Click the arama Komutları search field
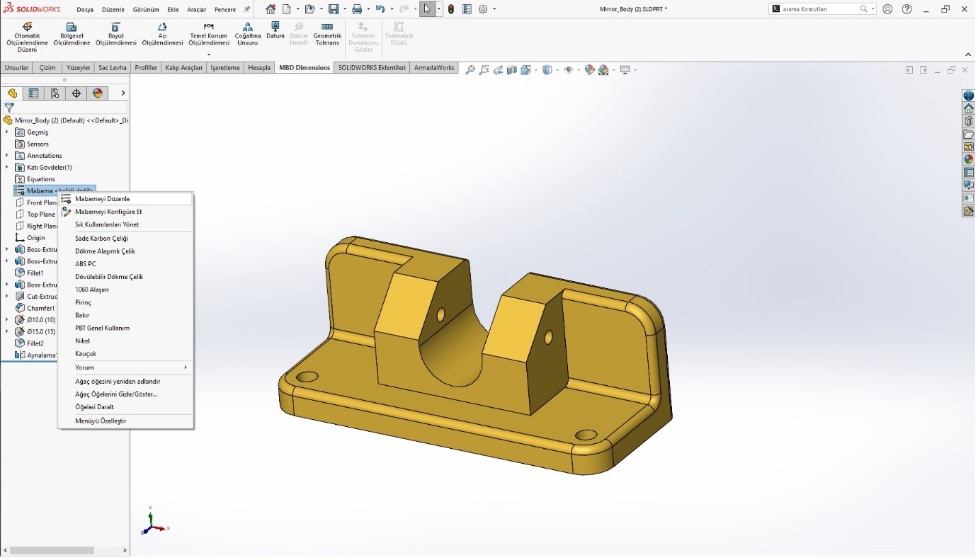 (x=821, y=9)
